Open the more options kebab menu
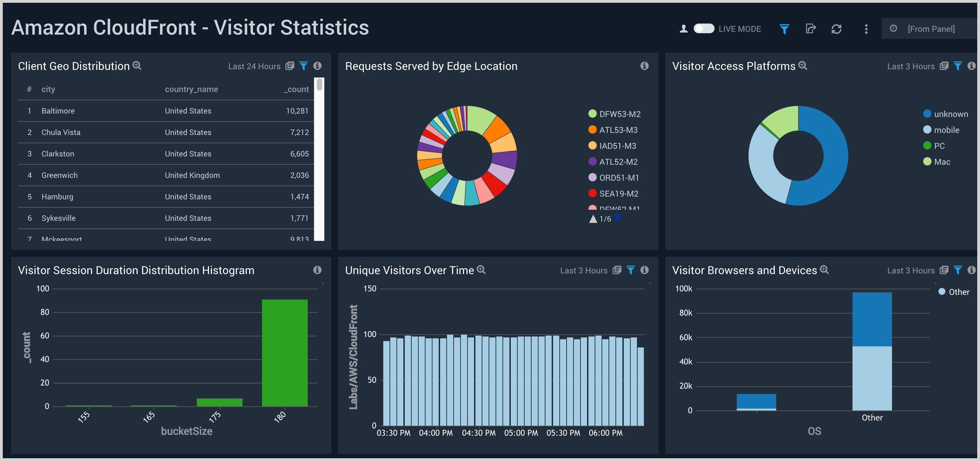Image resolution: width=980 pixels, height=461 pixels. [x=866, y=28]
